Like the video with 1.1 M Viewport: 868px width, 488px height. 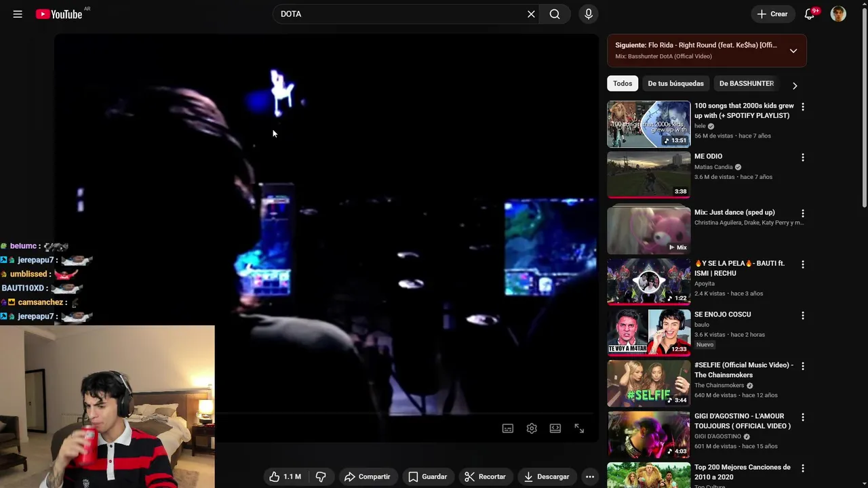click(x=285, y=476)
